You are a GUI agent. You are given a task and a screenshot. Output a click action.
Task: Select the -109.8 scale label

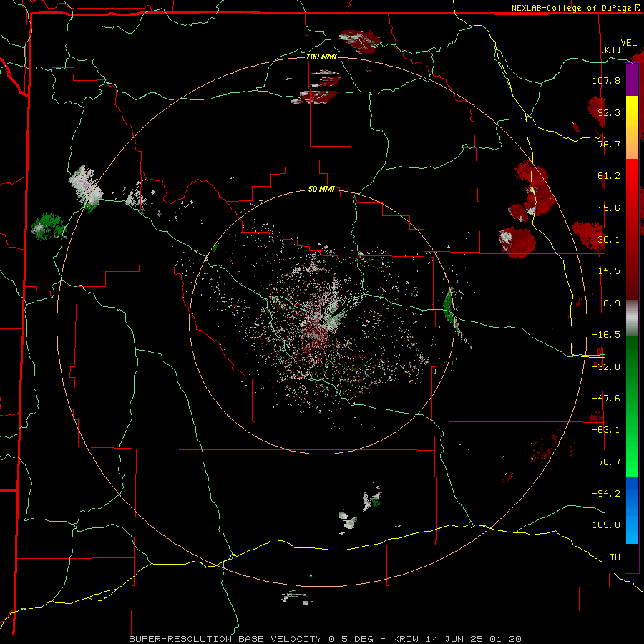pos(603,525)
